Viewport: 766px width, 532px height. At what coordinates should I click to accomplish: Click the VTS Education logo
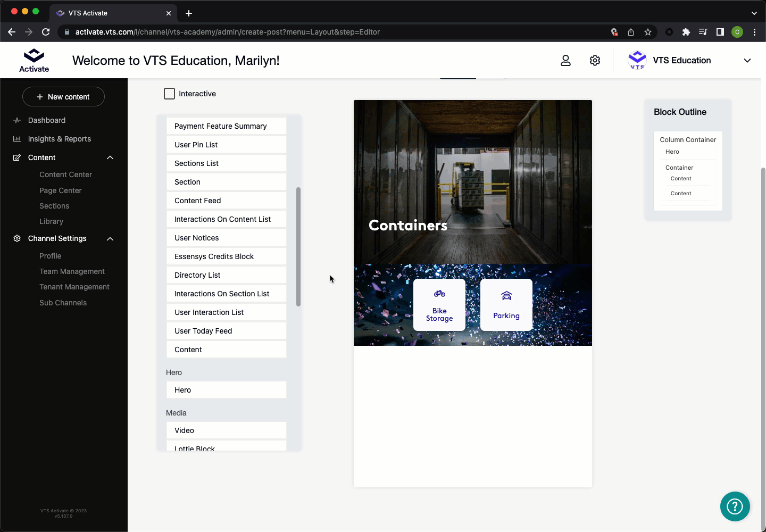(x=637, y=60)
